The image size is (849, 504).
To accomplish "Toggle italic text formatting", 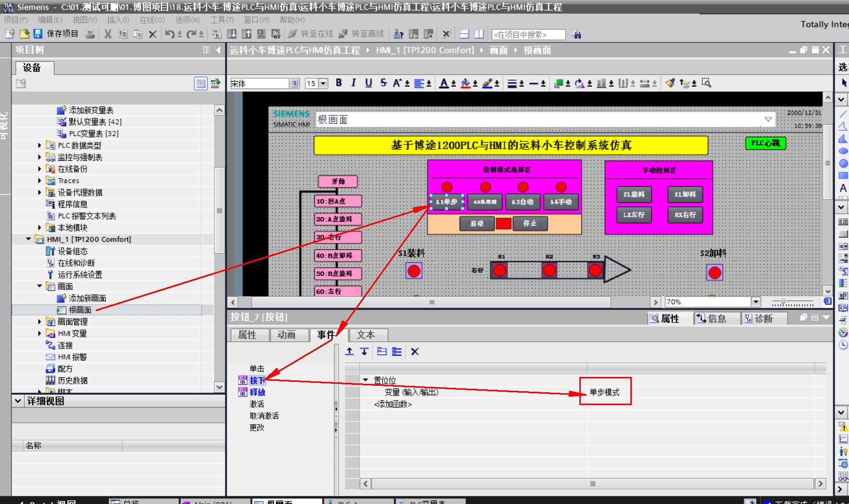I will pos(353,83).
